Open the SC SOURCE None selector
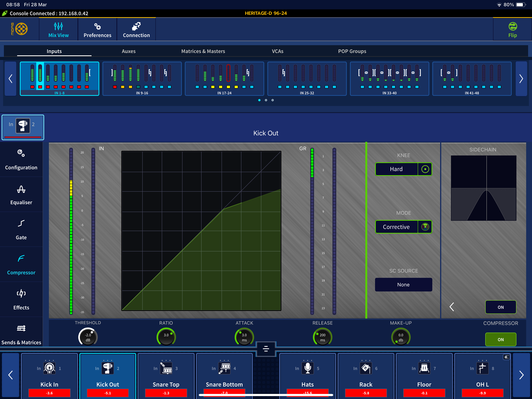This screenshot has width=532, height=399. 403,284
